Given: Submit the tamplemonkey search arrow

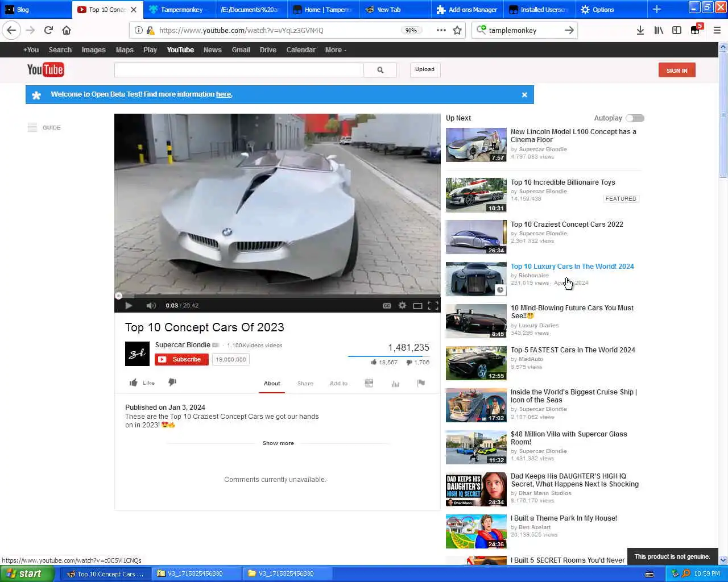Looking at the screenshot, I should pos(569,30).
